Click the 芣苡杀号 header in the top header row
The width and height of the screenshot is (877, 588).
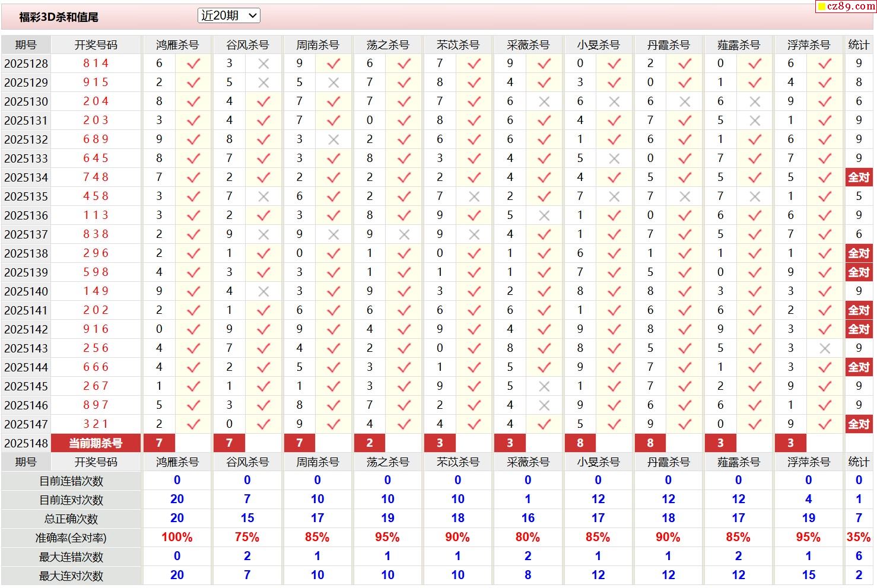[458, 45]
